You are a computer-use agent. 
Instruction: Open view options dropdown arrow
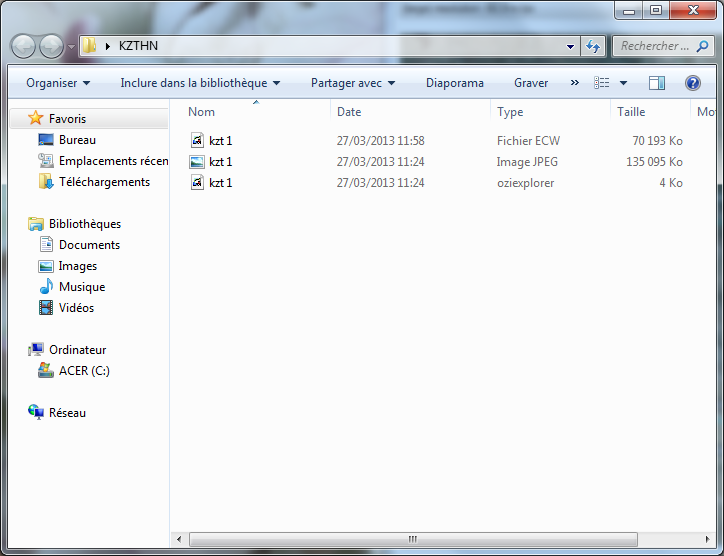[624, 83]
